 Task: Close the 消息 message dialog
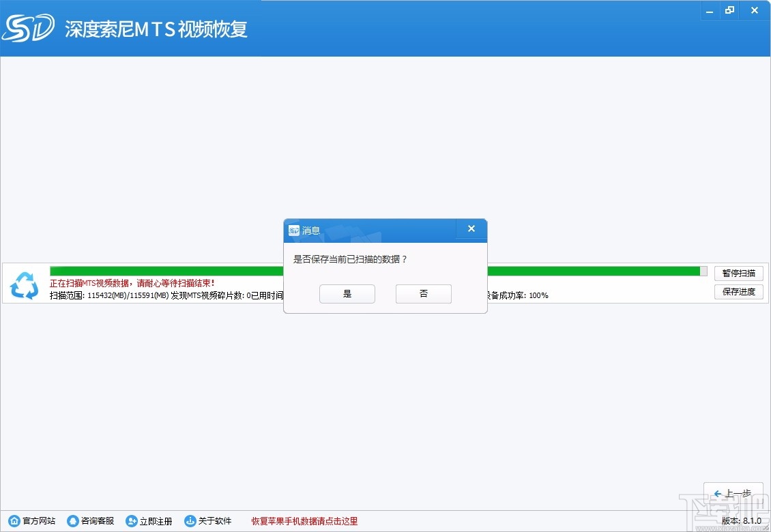click(471, 229)
